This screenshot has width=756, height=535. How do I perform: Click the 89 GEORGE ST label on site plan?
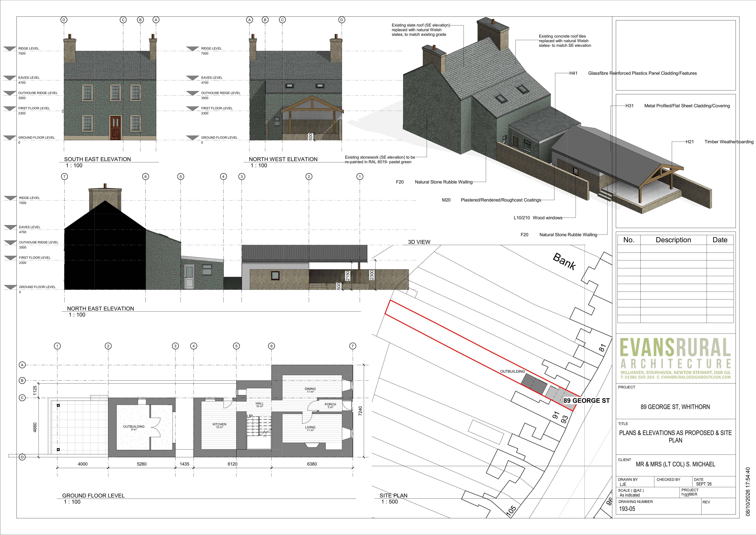(x=587, y=401)
